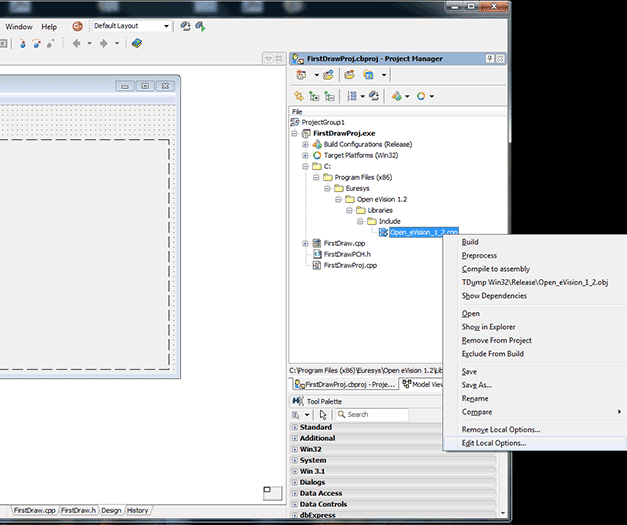The image size is (627, 525).
Task: Collapse the FirstDrawProj.exe tree node
Action: click(294, 132)
